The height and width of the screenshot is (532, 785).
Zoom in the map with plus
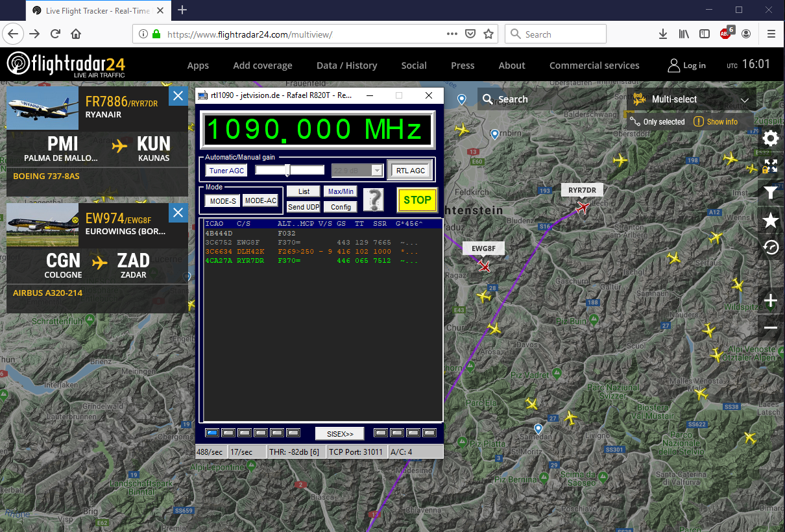pos(771,300)
